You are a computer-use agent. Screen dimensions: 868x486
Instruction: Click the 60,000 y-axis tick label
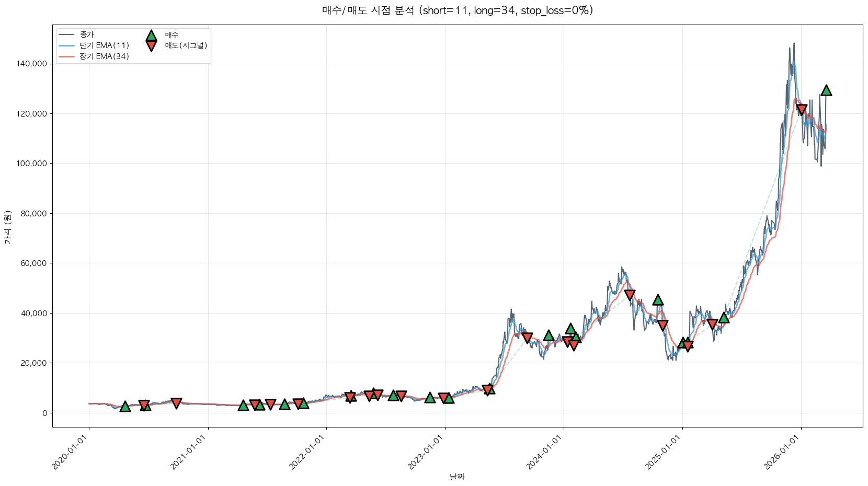pyautogui.click(x=33, y=263)
